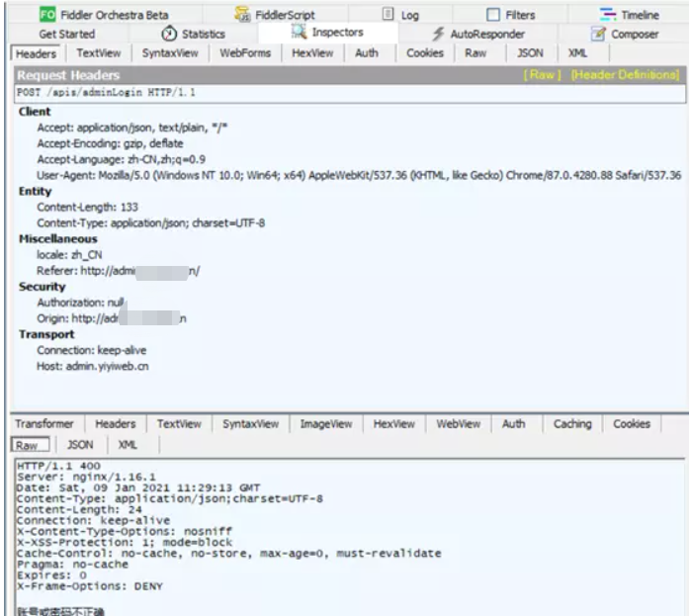
Task: Open the Fiddler Orchestra Beta icon
Action: [47, 15]
